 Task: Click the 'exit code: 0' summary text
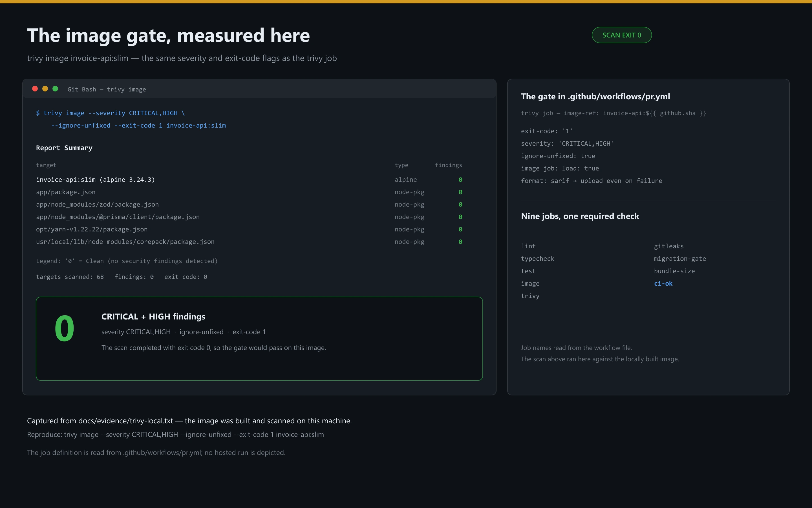(186, 277)
